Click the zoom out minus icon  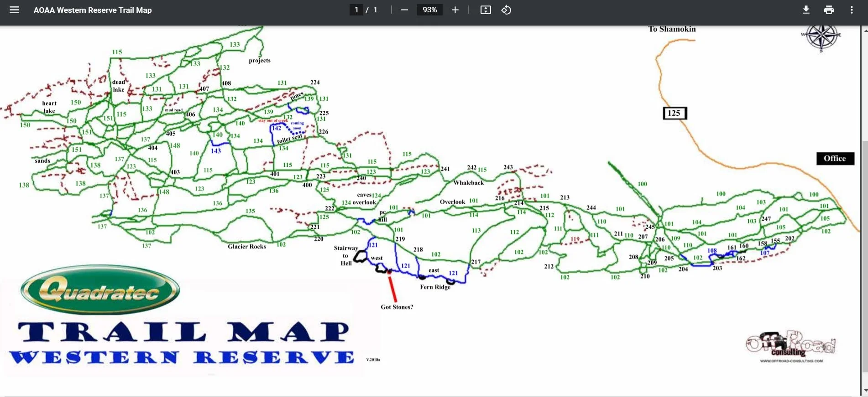[404, 10]
